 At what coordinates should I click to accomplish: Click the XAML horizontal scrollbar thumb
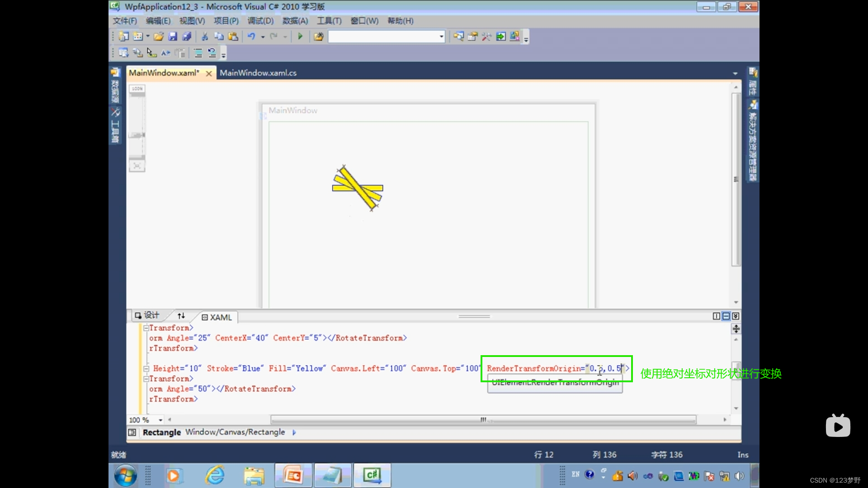coord(483,420)
